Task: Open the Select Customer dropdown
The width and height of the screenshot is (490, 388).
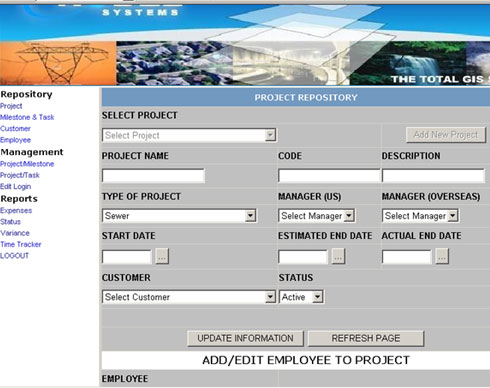Action: click(189, 297)
